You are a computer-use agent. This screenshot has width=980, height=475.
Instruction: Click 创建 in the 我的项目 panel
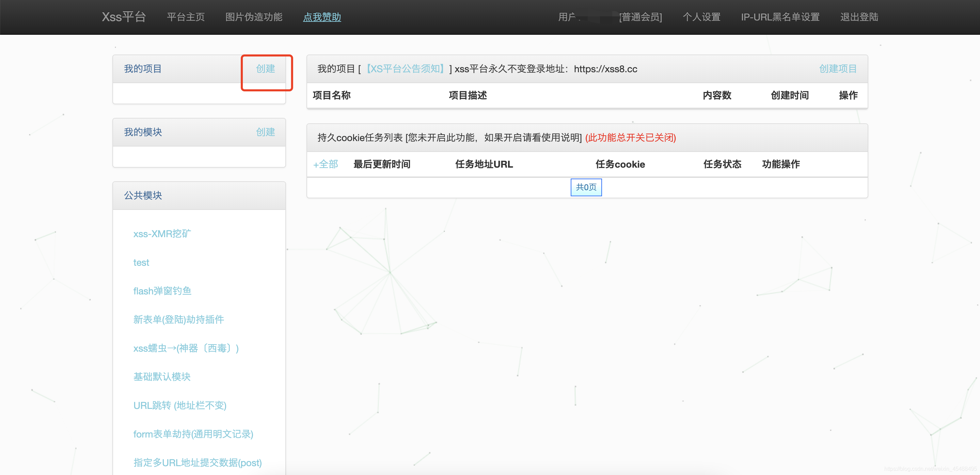266,68
